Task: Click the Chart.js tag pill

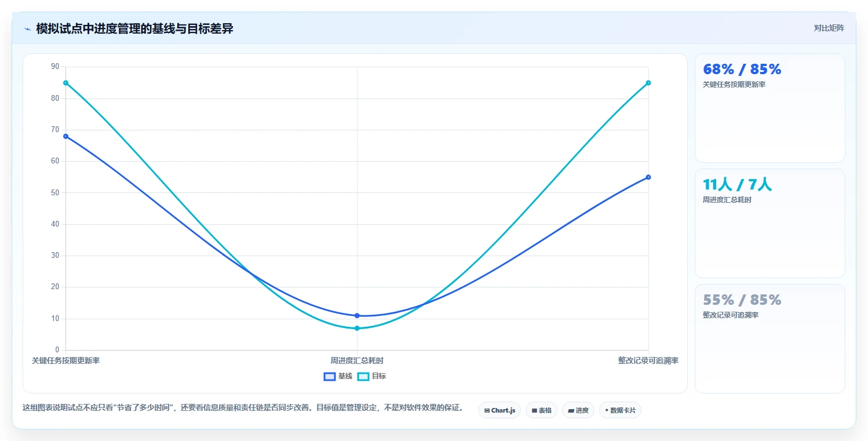Action: pos(499,410)
